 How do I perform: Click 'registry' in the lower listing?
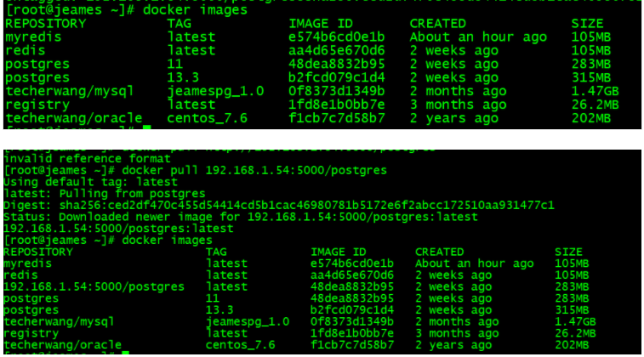31,333
